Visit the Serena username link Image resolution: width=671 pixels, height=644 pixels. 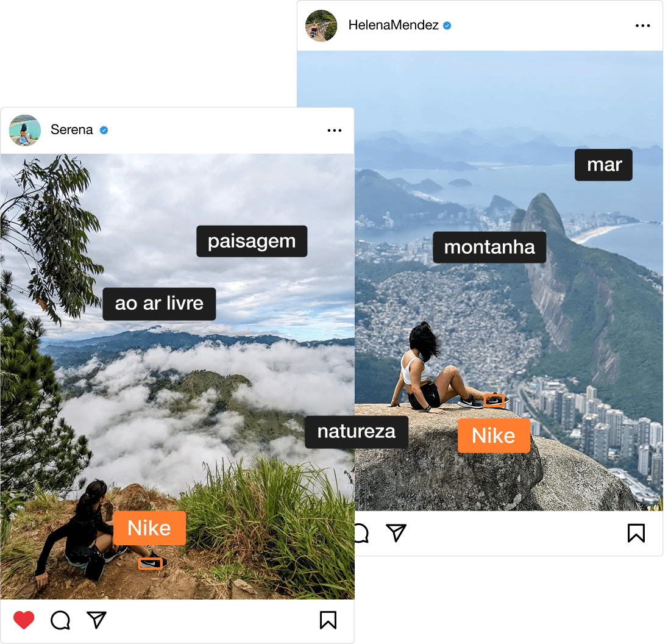tap(71, 130)
